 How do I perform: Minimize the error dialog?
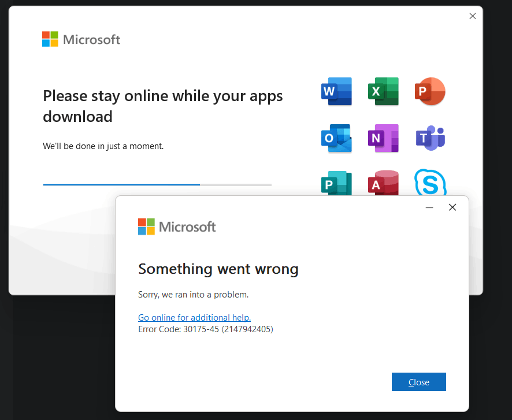[429, 207]
